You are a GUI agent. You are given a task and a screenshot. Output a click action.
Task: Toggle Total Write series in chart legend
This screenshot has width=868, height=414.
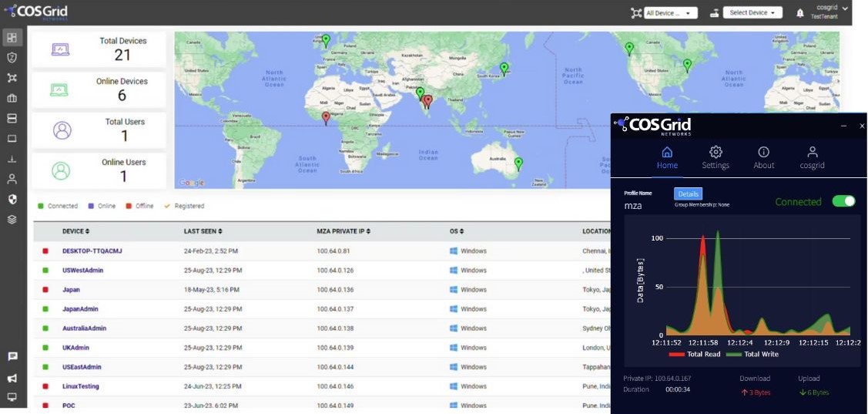752,354
